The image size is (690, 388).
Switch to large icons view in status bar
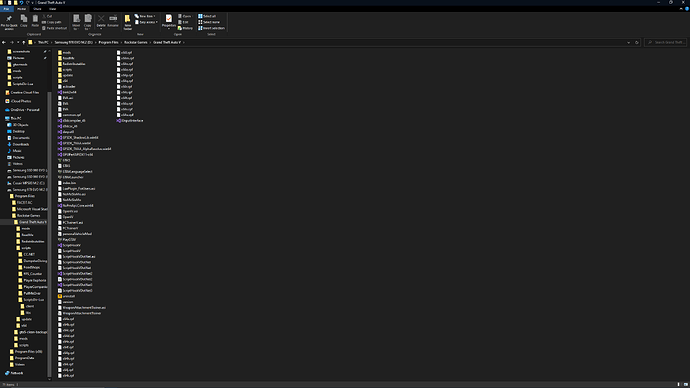coord(686,385)
